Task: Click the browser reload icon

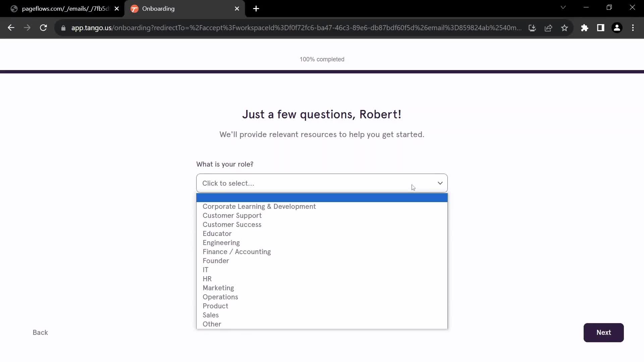Action: point(43,28)
